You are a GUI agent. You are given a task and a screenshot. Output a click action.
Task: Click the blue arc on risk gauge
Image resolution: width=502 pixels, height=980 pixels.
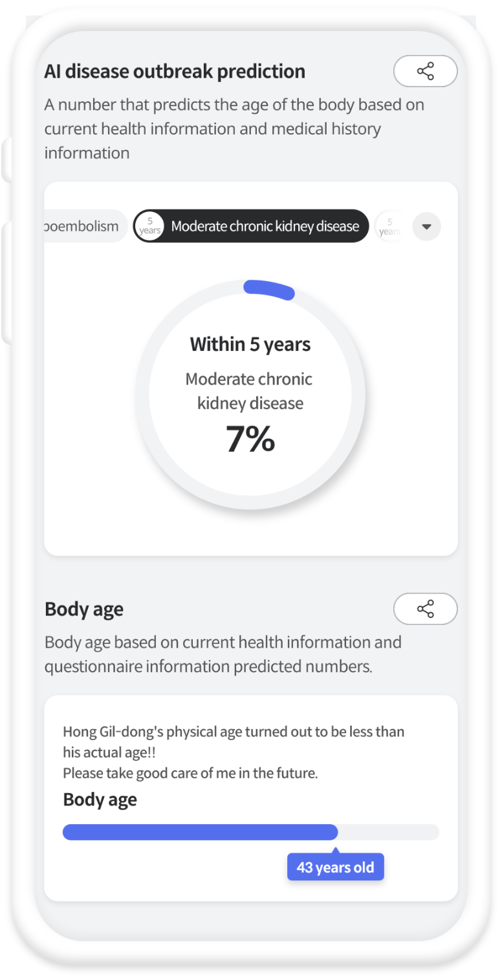pyautogui.click(x=268, y=289)
